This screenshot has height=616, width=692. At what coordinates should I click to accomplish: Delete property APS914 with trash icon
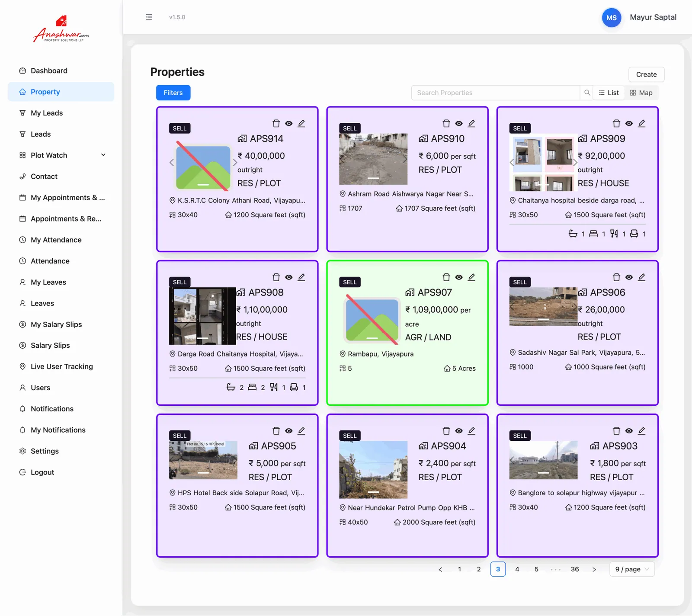(x=276, y=124)
